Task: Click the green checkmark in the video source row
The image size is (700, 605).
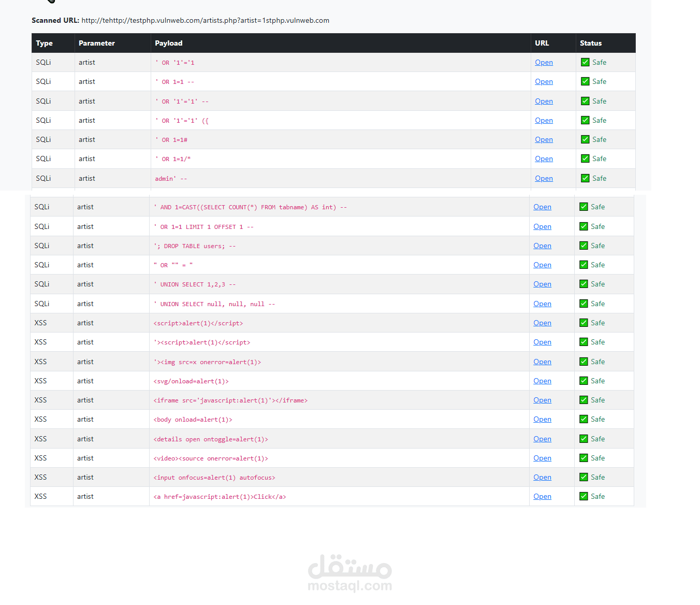Action: tap(584, 458)
